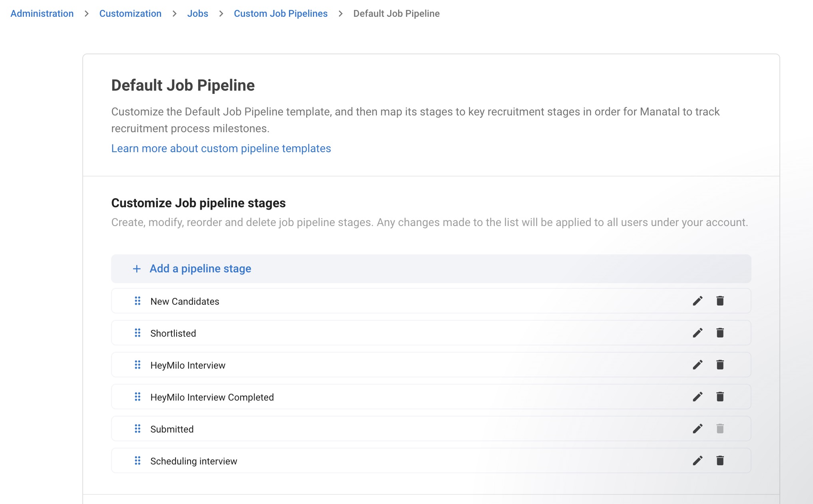Click the Scheduling interview delete icon
This screenshot has width=813, height=504.
pyautogui.click(x=720, y=460)
